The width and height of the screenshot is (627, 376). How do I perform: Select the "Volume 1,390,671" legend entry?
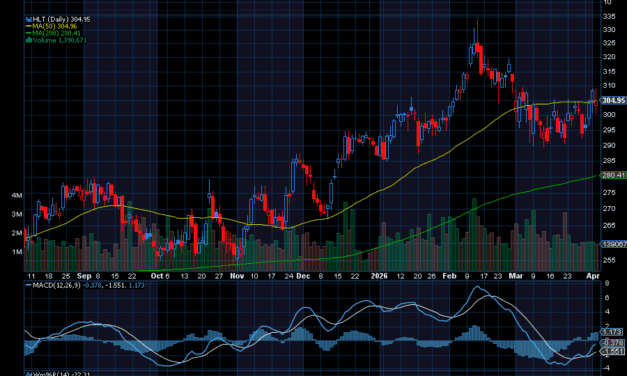(x=60, y=40)
